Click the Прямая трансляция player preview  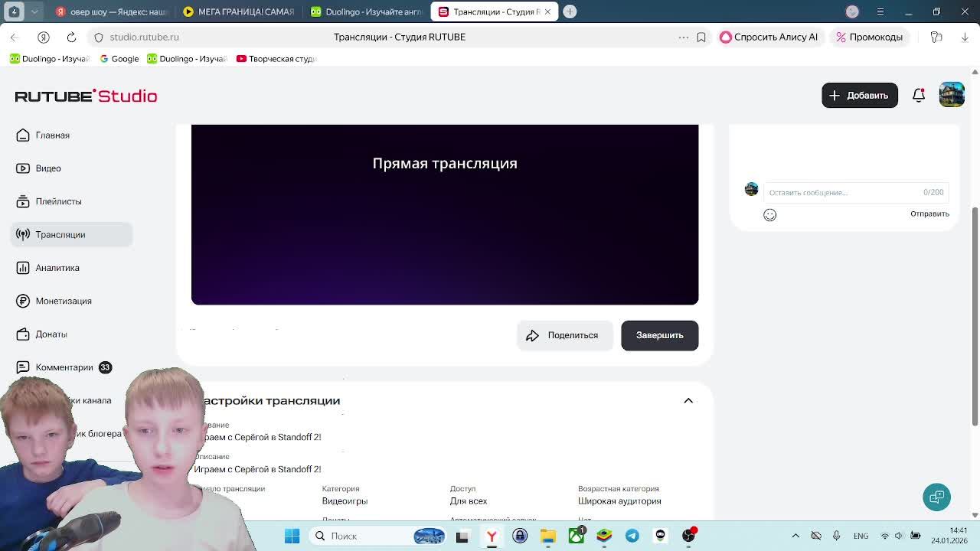point(445,214)
